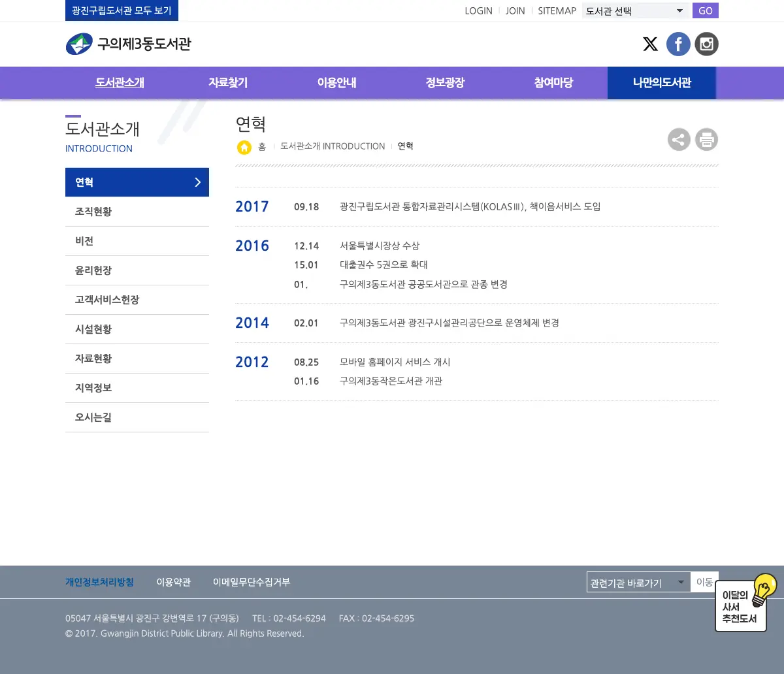Click the 2014 year heading
This screenshot has width=784, height=674.
pos(252,323)
